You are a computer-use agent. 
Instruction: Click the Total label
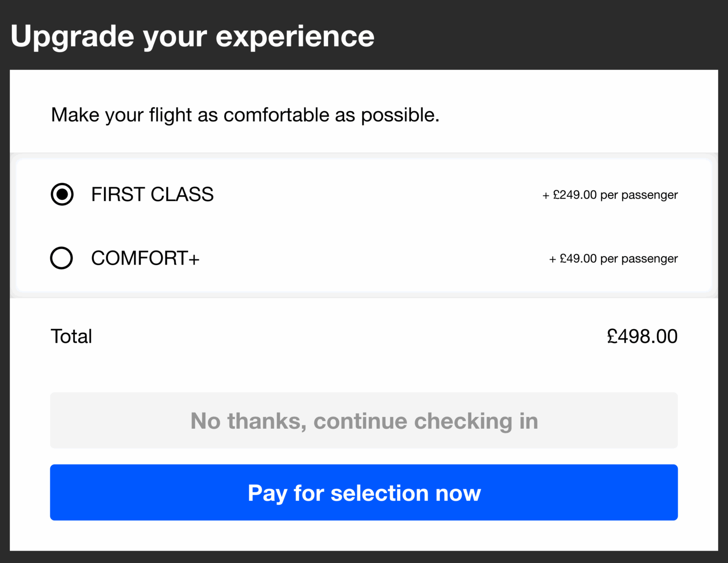pyautogui.click(x=72, y=336)
